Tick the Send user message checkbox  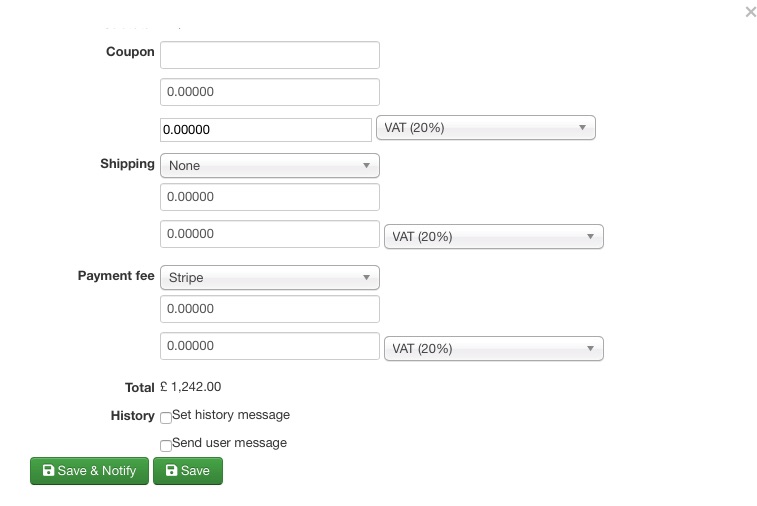click(166, 446)
